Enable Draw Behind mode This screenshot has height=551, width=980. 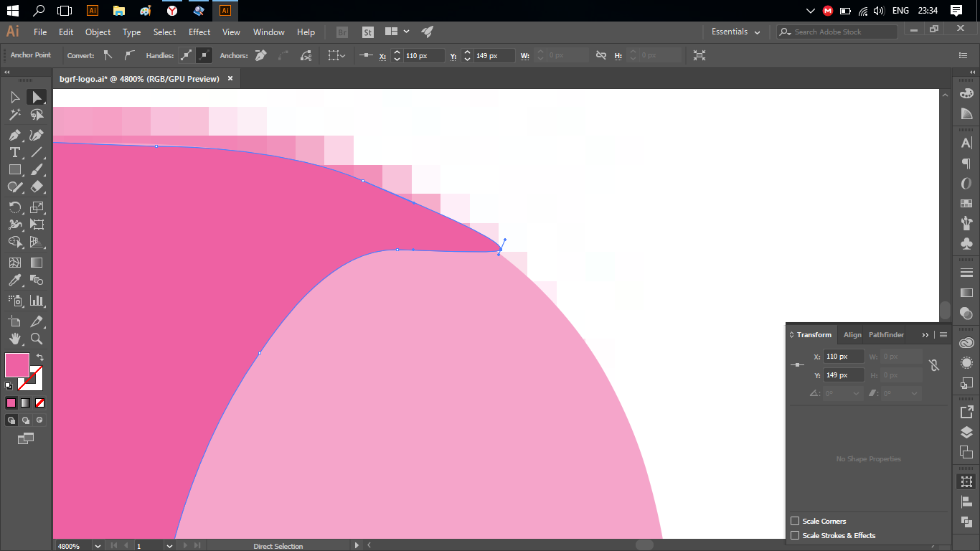tap(25, 420)
